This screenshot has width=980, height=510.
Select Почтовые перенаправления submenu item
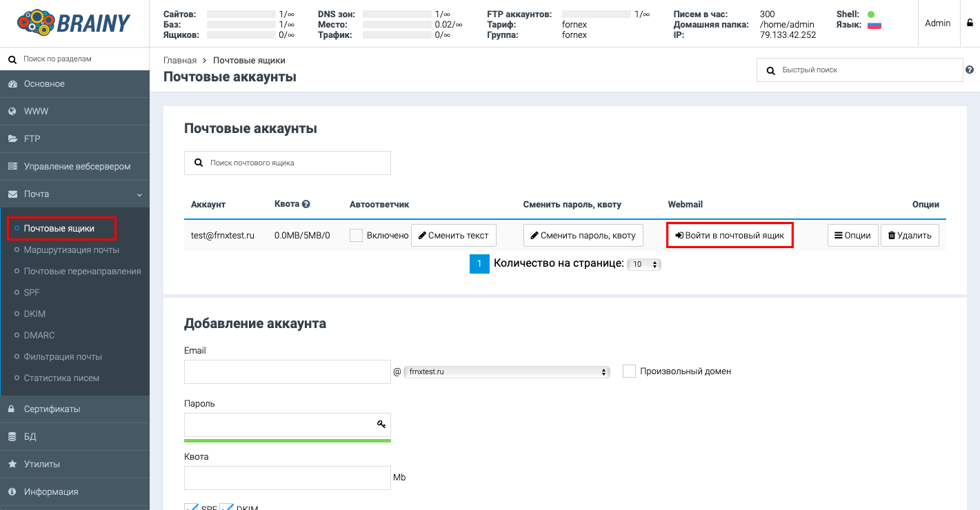[83, 271]
